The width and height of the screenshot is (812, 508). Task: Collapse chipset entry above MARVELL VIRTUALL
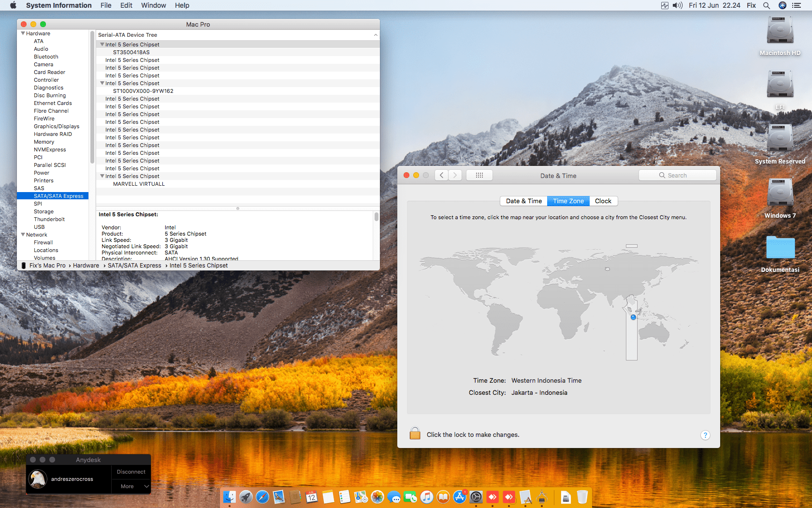(102, 176)
